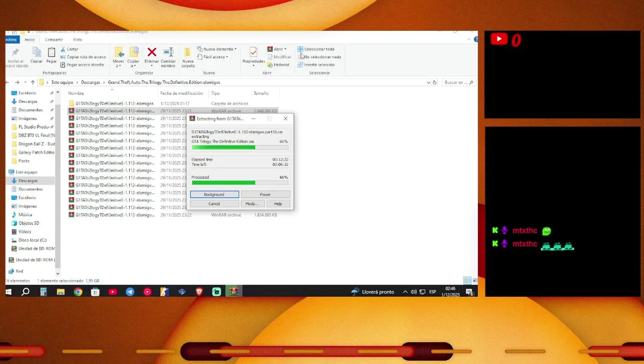Open the taskbar search magnifier
644x364 pixels.
[26, 292]
